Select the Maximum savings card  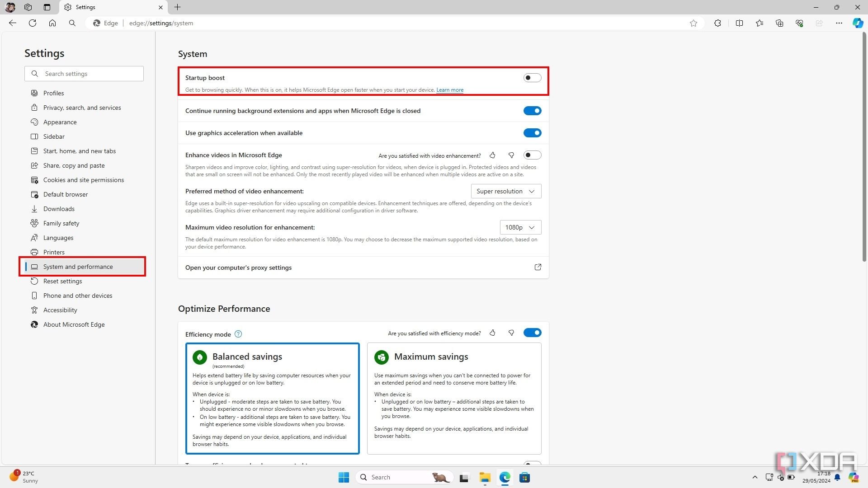click(454, 399)
